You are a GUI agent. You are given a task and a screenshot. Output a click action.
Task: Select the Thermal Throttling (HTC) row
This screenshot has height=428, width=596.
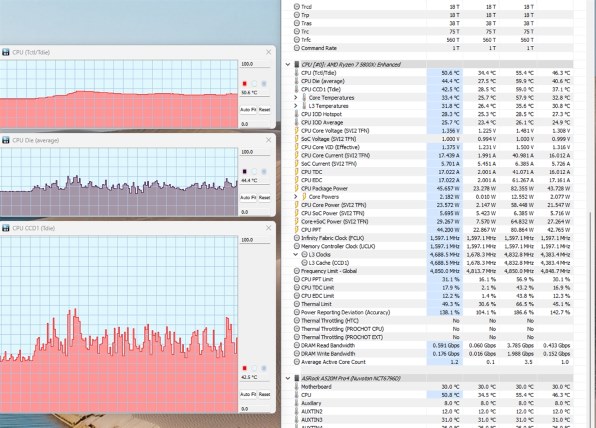tap(433, 320)
